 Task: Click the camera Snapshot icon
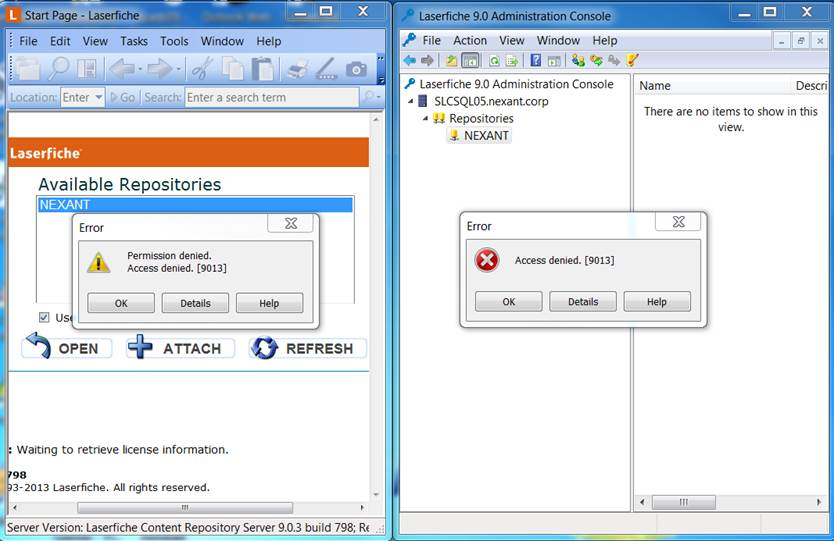(x=356, y=69)
